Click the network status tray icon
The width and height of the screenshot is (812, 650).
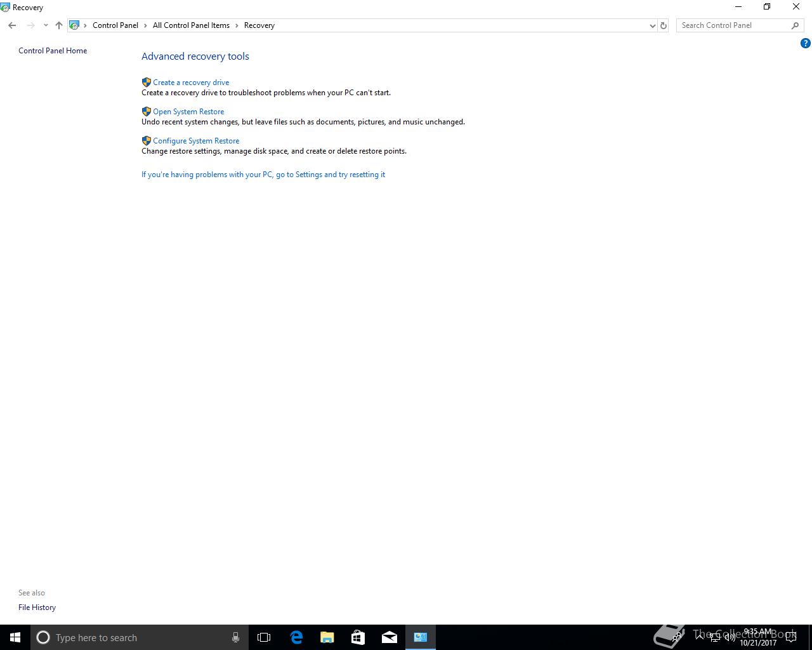click(715, 637)
